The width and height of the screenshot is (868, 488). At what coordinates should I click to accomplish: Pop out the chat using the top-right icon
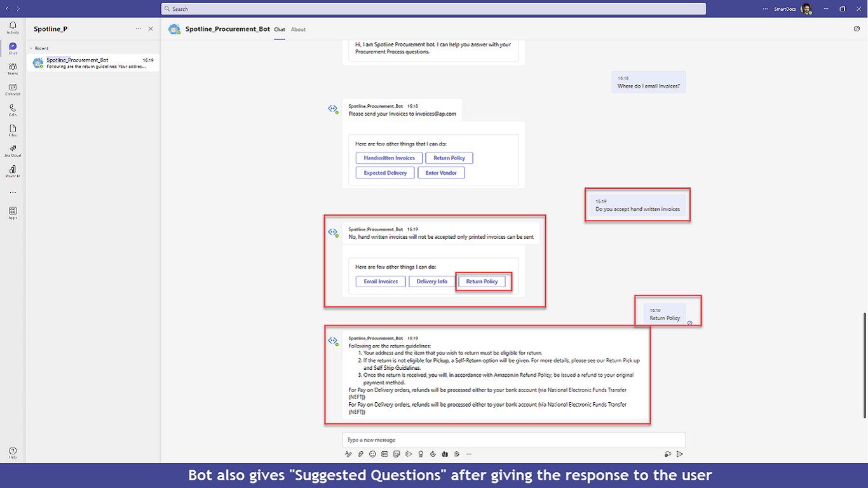[857, 29]
